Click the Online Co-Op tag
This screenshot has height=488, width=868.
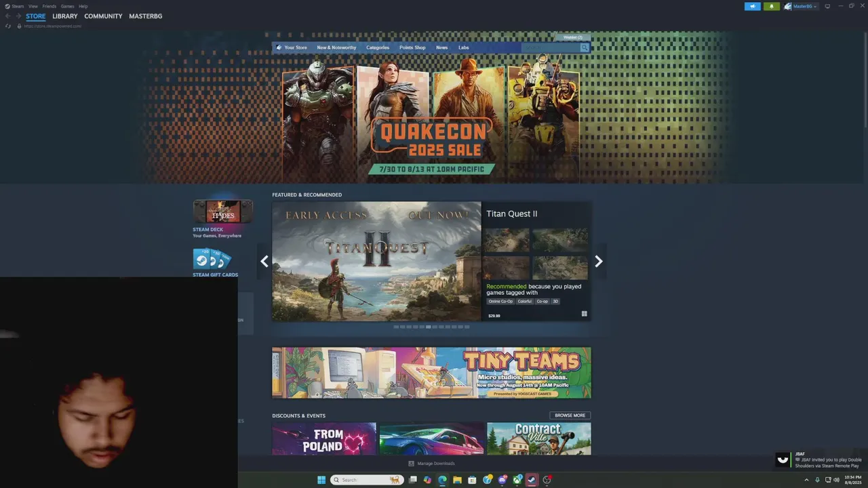(500, 302)
